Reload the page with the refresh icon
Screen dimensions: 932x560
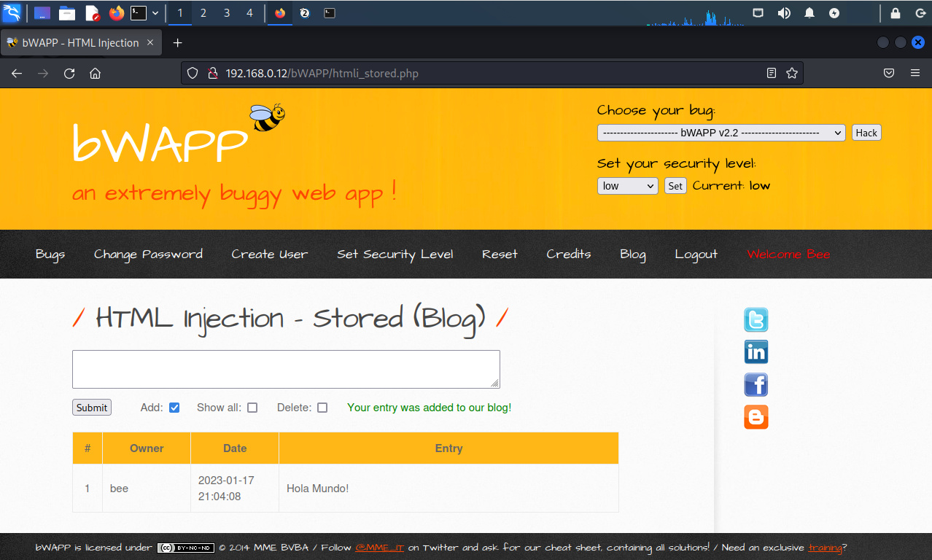coord(69,74)
